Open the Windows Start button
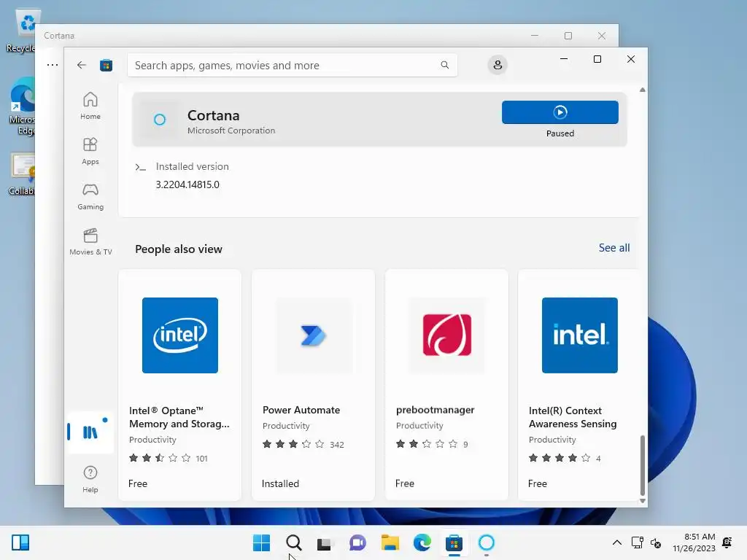 pos(261,542)
